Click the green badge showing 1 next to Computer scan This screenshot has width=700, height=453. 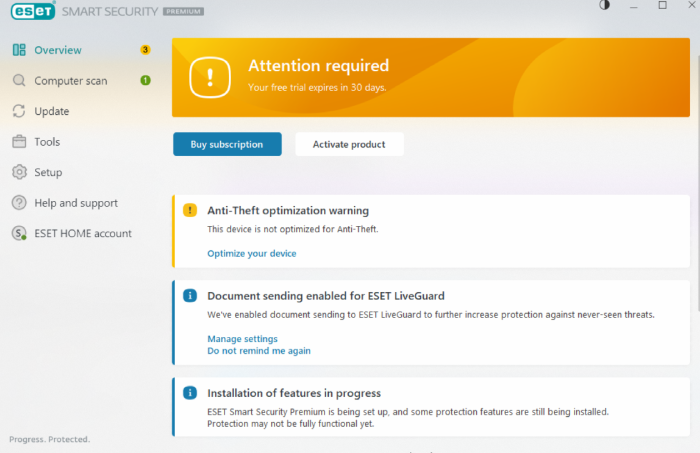pos(145,80)
